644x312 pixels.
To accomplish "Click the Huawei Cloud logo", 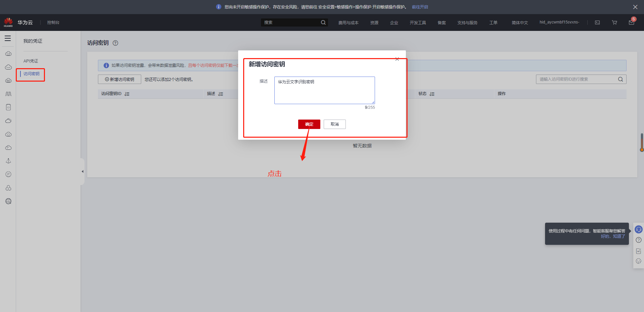I will click(8, 23).
